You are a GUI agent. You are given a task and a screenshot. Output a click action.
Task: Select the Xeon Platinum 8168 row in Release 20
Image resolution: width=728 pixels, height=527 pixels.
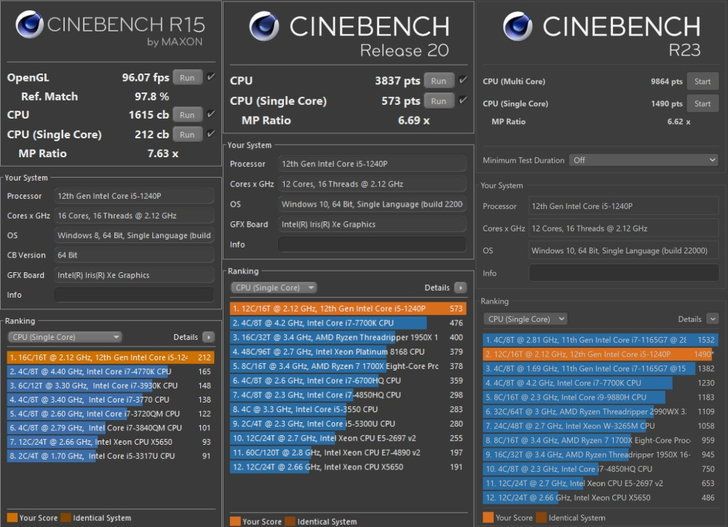point(348,351)
